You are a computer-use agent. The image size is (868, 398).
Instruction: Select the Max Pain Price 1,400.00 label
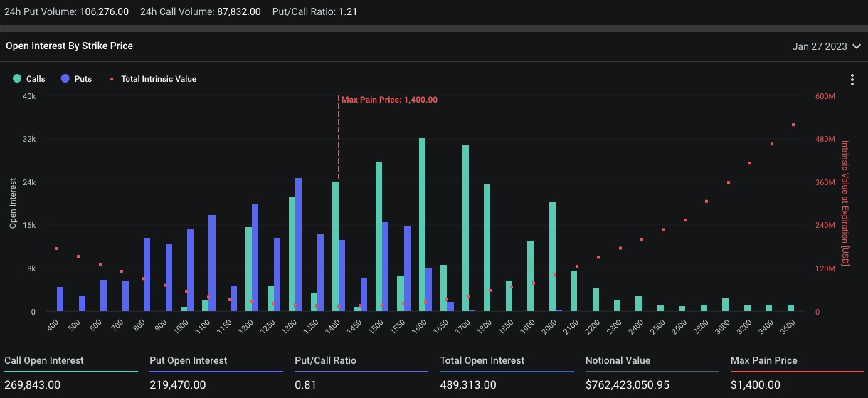[x=389, y=100]
